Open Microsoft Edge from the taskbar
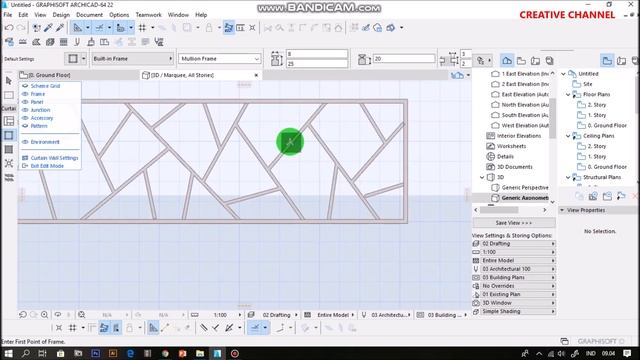Screen dimensions: 640x360 (131, 353)
